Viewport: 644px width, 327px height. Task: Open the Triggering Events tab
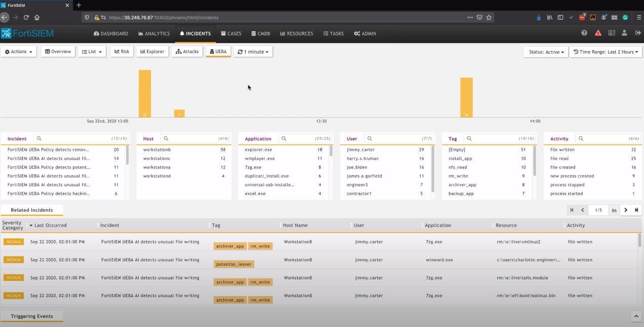32,316
